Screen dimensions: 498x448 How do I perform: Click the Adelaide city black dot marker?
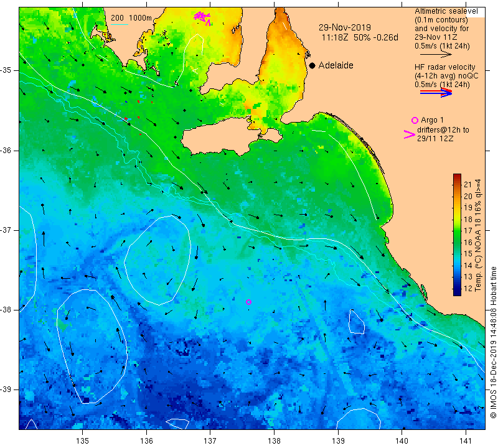312,65
